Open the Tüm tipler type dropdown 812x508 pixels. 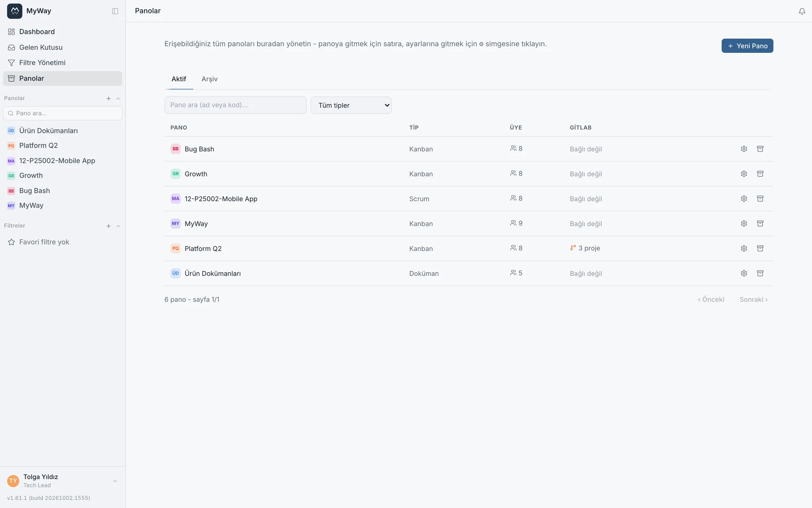coord(351,105)
